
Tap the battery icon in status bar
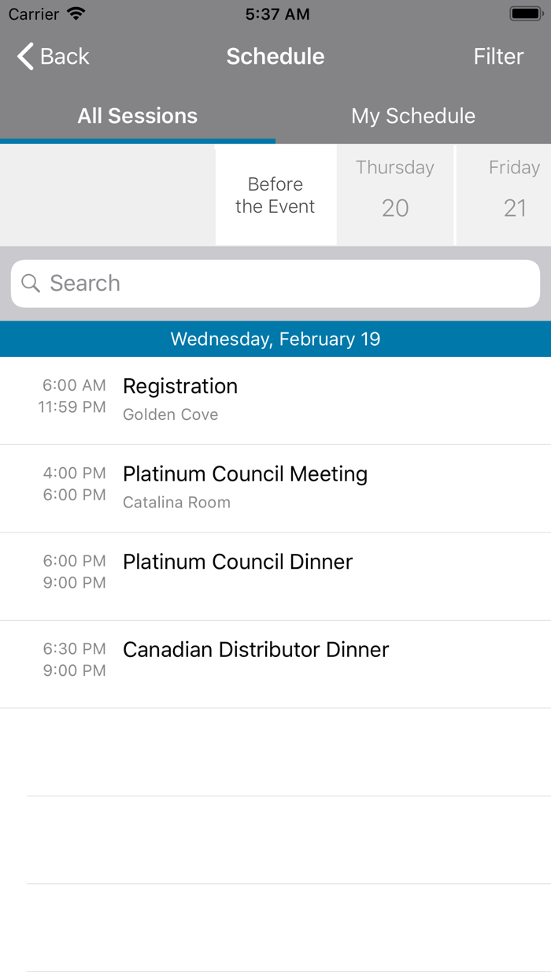tap(526, 12)
